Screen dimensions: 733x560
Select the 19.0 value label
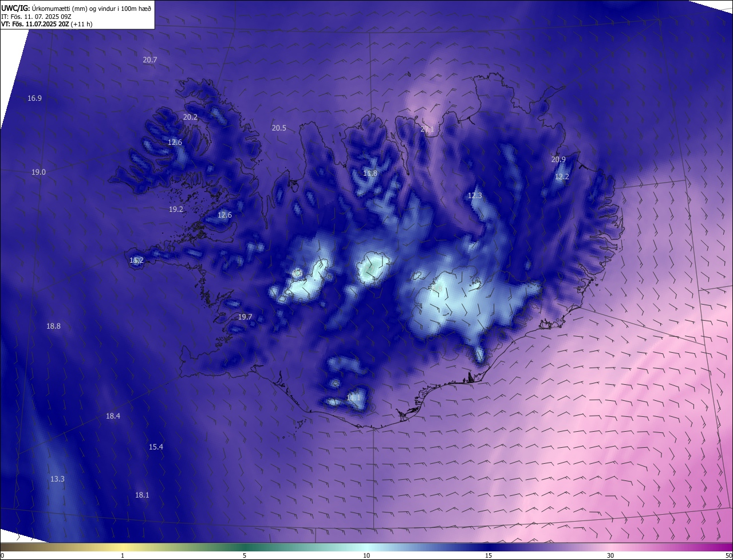coord(38,172)
